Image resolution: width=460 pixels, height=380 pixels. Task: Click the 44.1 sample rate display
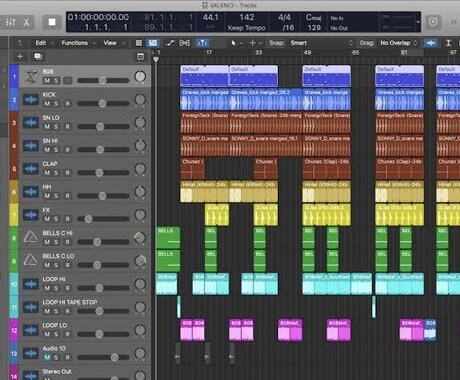click(211, 17)
